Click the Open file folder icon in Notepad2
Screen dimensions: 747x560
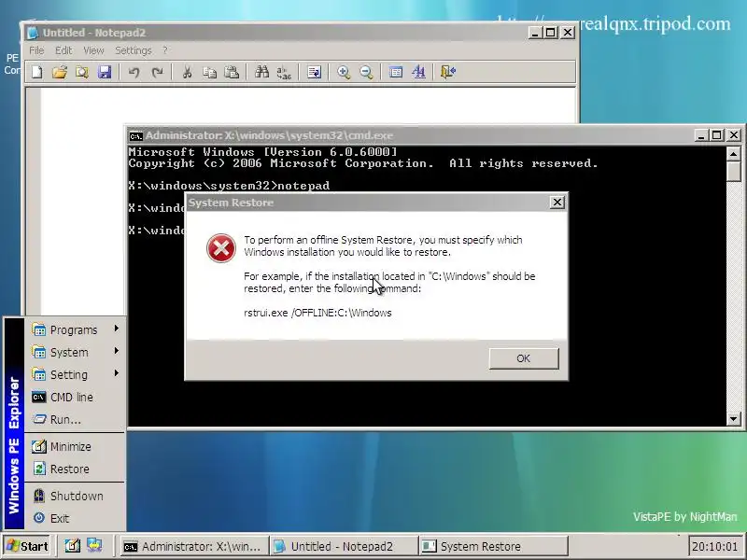coord(60,72)
